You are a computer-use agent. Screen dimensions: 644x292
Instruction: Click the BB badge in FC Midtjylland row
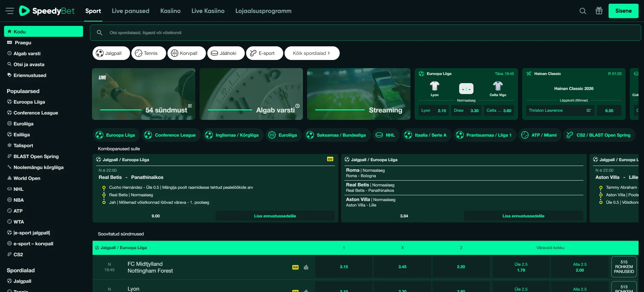295,267
